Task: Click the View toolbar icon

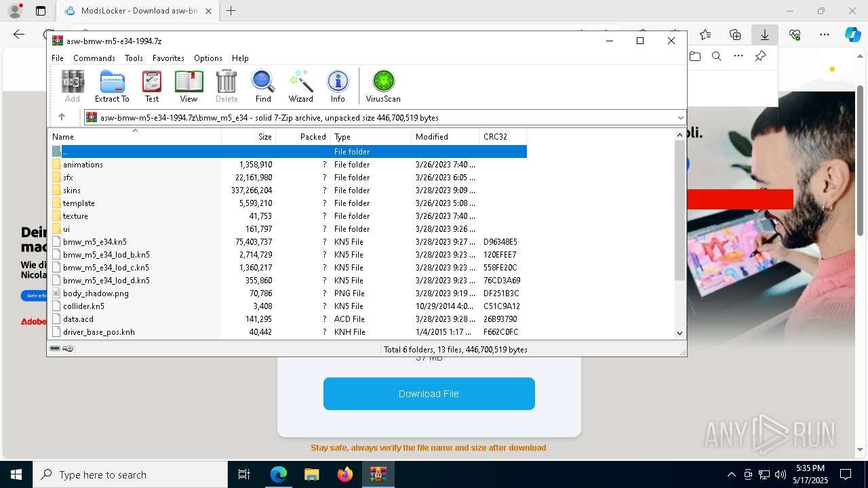Action: [189, 86]
